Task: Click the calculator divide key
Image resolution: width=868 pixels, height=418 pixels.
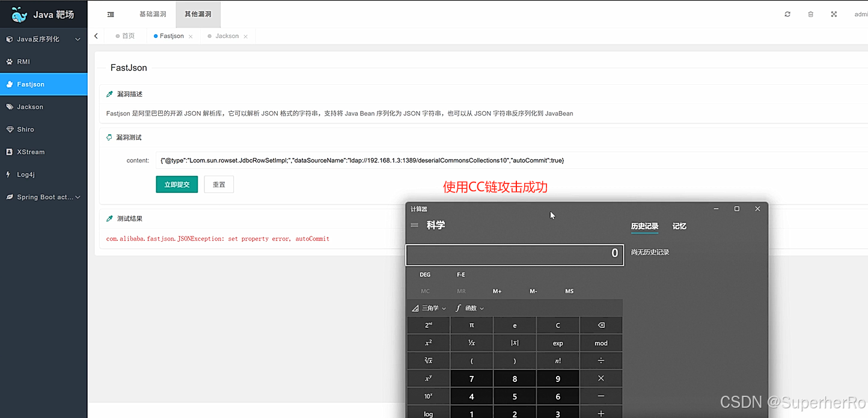Action: 601,361
